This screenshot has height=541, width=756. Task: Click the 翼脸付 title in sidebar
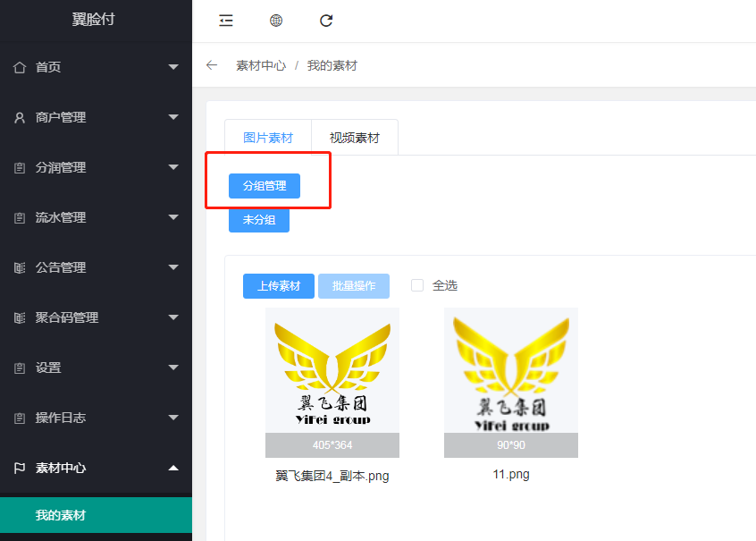tap(94, 20)
